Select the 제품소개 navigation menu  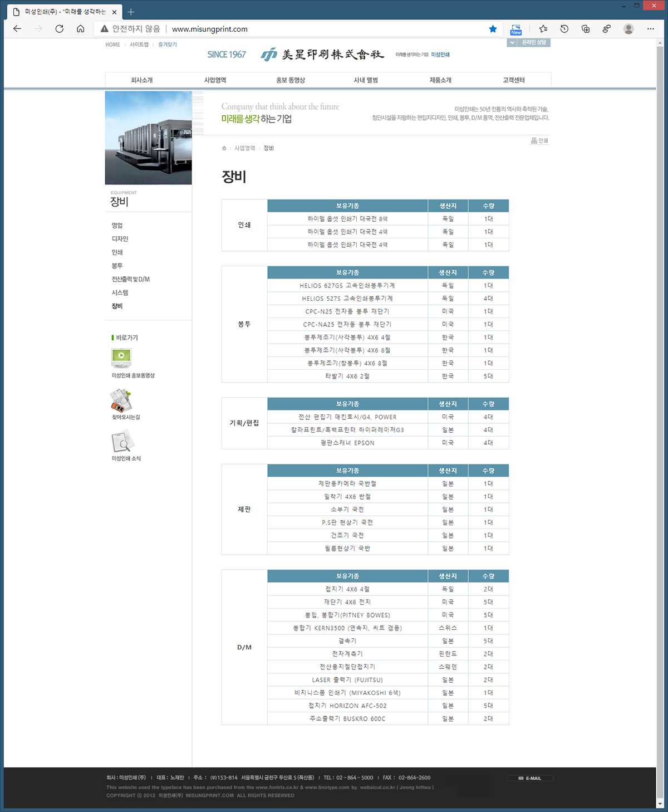(440, 80)
